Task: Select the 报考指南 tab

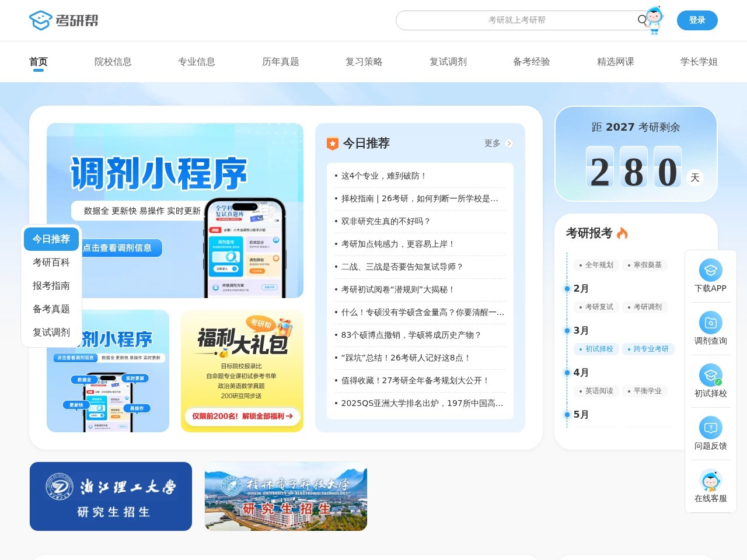Action: click(51, 286)
